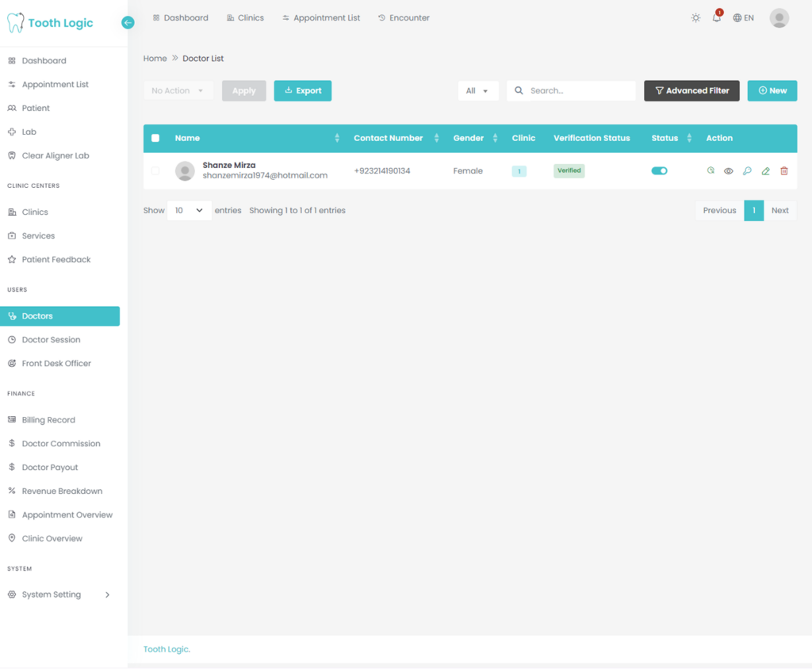The image size is (812, 669).
Task: Click the Next pagination button
Action: [780, 210]
